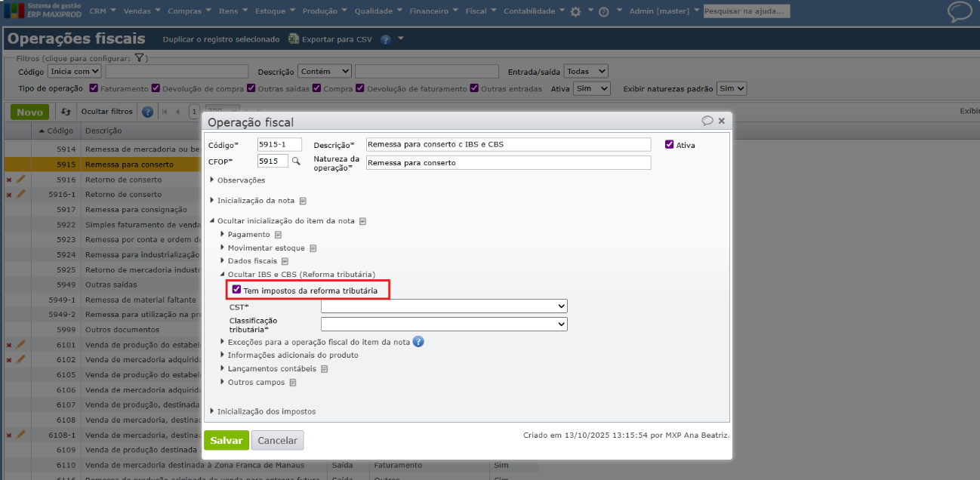
Task: Click the CFOP search magnifier icon
Action: (296, 161)
